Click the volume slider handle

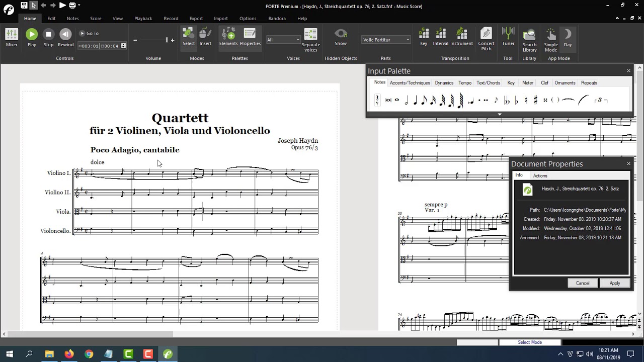167,40
